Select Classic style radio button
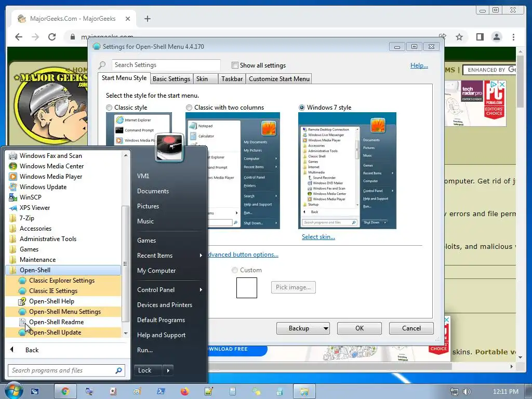The width and height of the screenshot is (532, 399). coord(109,108)
